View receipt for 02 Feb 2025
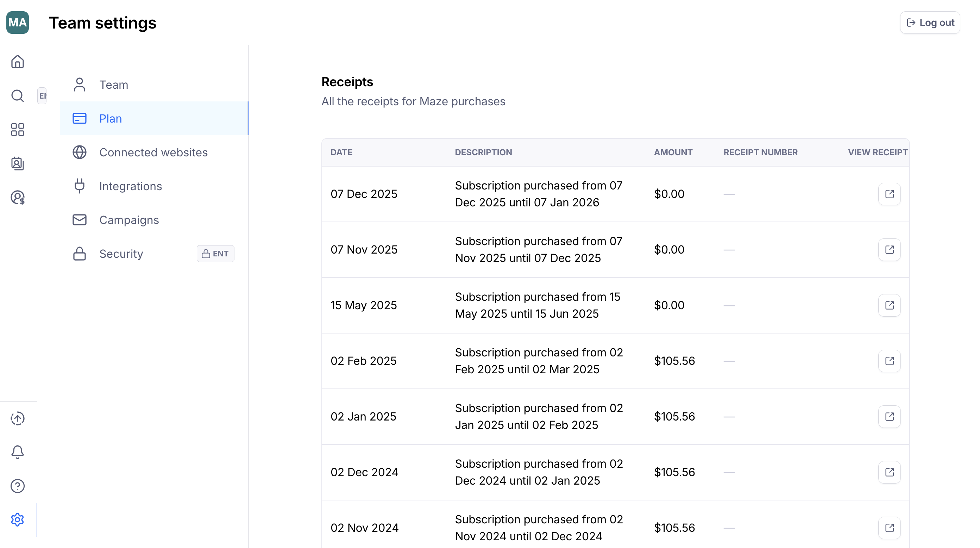Image resolution: width=980 pixels, height=548 pixels. pyautogui.click(x=889, y=361)
